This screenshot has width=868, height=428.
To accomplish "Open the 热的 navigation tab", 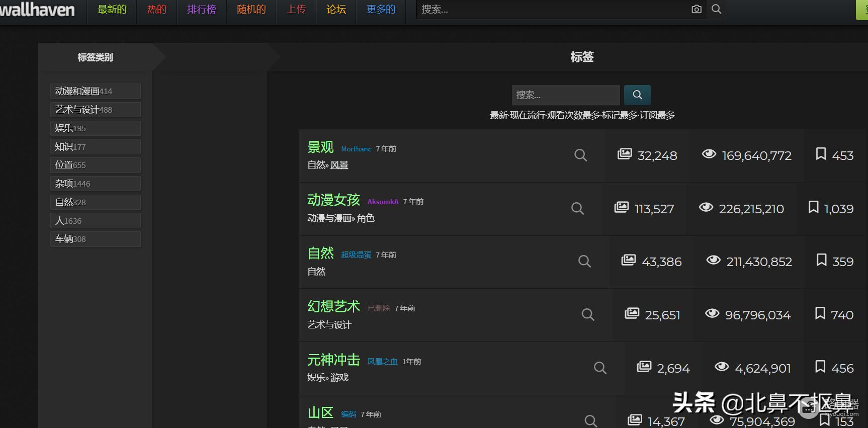I will tap(157, 10).
